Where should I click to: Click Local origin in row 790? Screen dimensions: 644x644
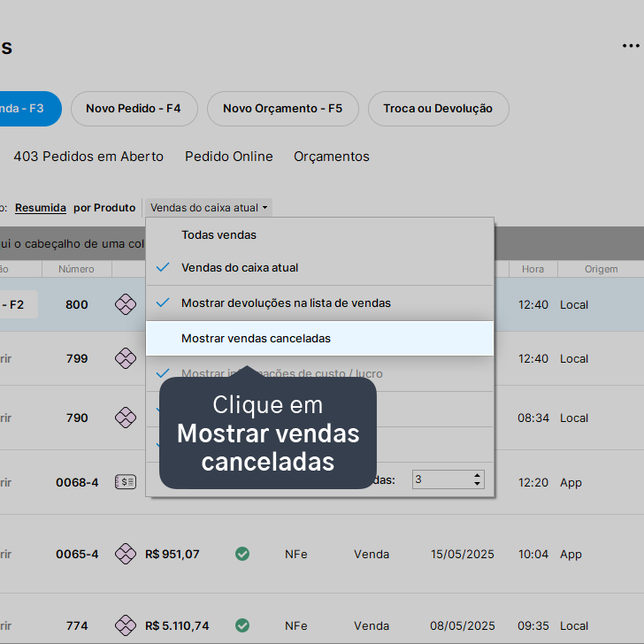coord(574,418)
